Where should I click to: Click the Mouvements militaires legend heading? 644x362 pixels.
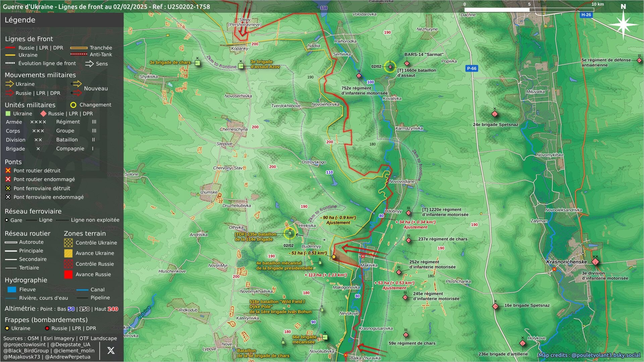click(x=40, y=75)
